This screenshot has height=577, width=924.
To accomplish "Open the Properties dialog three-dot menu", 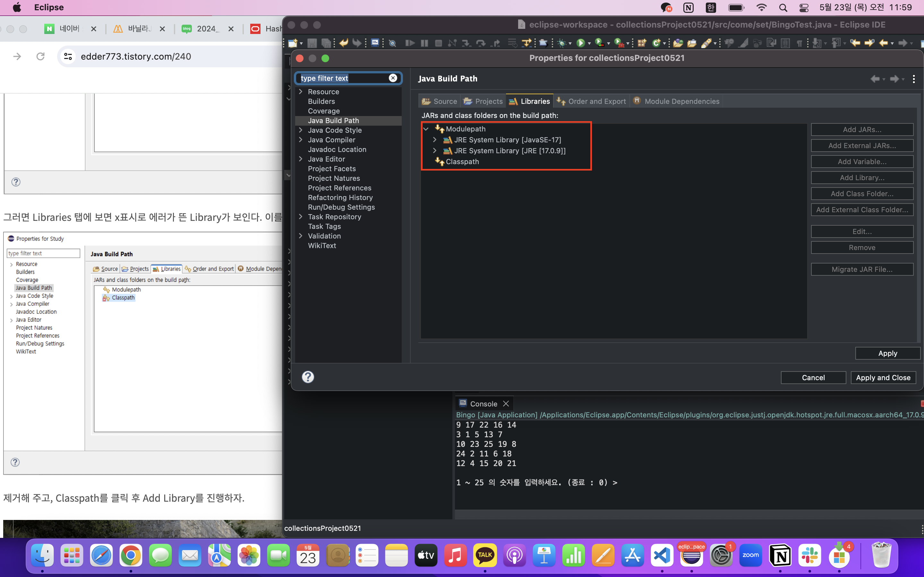I will pos(914,79).
